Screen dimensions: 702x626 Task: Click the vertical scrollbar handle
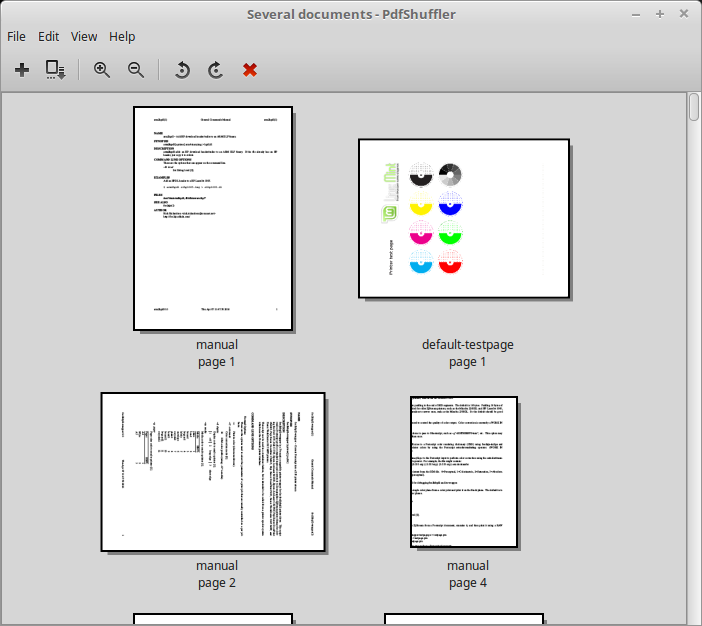tap(693, 107)
